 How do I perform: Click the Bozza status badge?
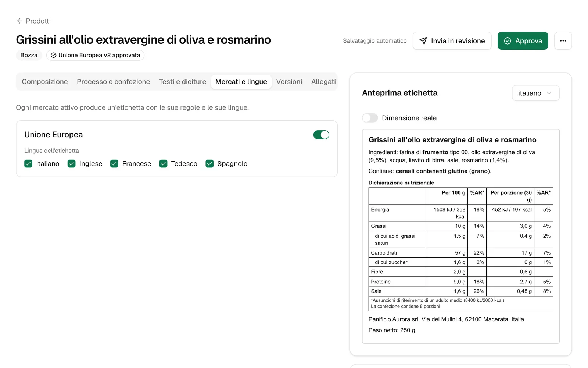point(29,55)
